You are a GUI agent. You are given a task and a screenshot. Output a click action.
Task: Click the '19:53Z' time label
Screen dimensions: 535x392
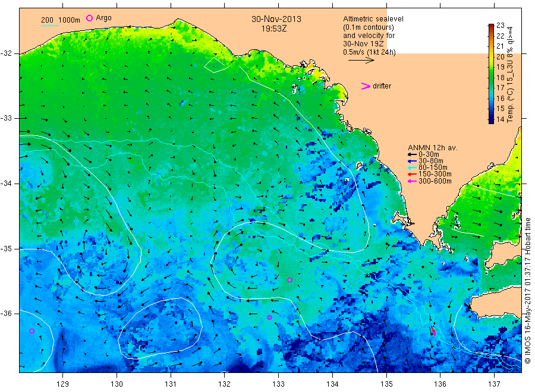(x=274, y=29)
